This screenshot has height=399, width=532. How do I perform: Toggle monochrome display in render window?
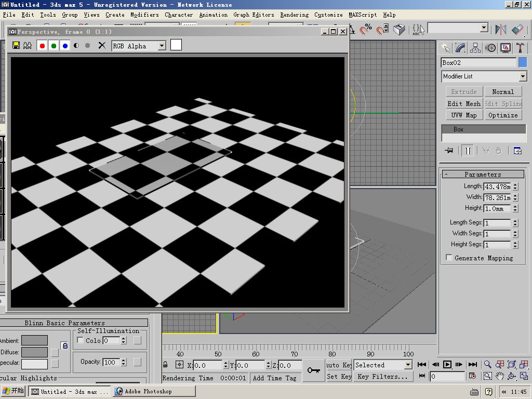click(87, 46)
